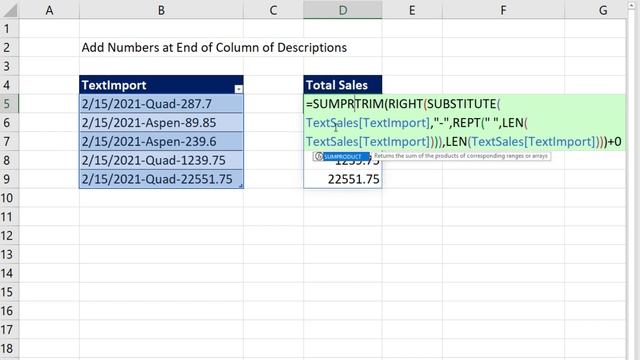The image size is (640, 360).
Task: Place the cursor in the formula editing box
Action: (464, 122)
